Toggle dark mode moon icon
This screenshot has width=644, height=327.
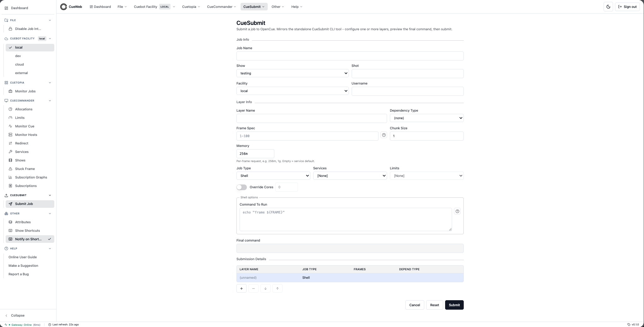[608, 7]
